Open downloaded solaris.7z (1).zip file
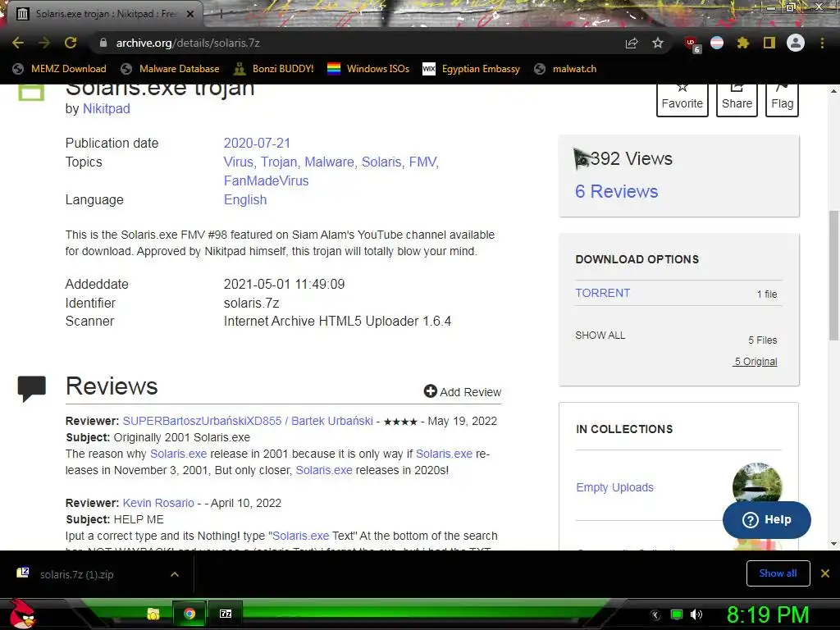This screenshot has height=630, width=840. click(x=76, y=574)
